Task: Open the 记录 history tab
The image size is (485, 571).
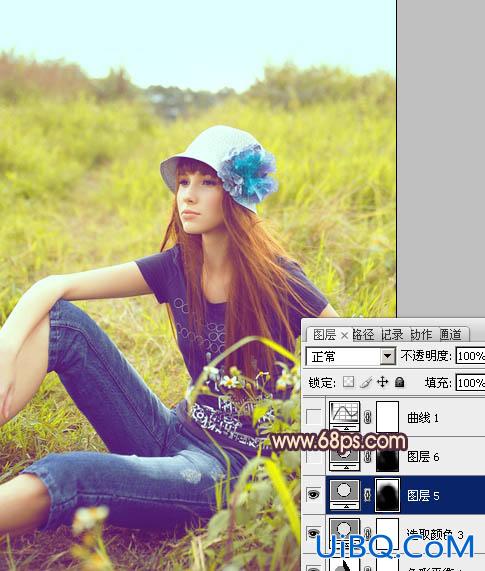Action: pos(393,334)
